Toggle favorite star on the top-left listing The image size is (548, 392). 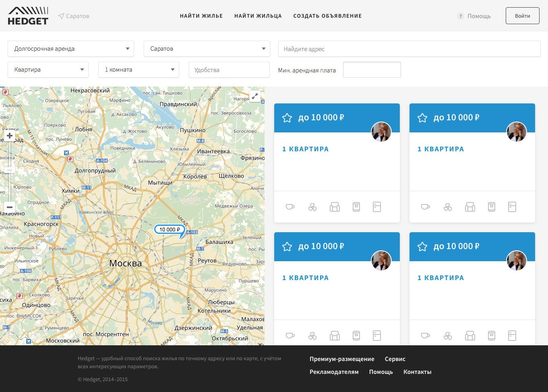pos(287,118)
